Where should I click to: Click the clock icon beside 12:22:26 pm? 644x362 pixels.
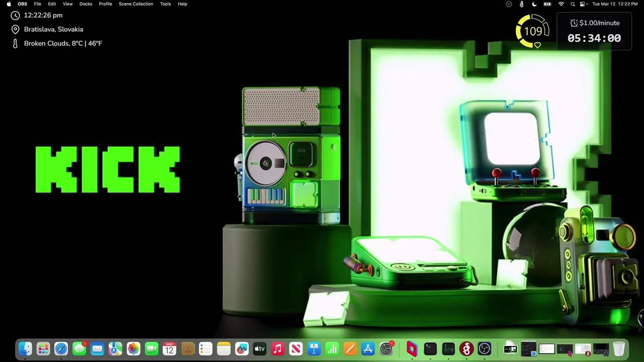[15, 15]
